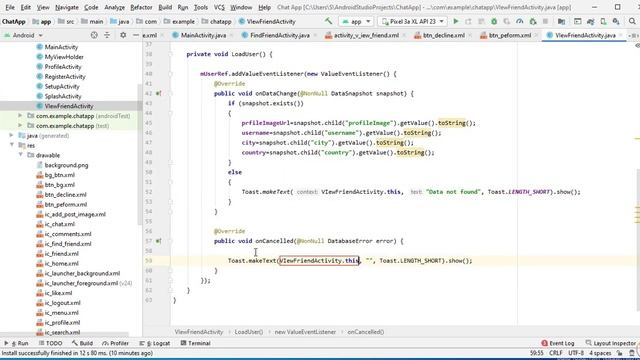The width and height of the screenshot is (640, 360).
Task: Collapse the res folder
Action: coord(11,145)
